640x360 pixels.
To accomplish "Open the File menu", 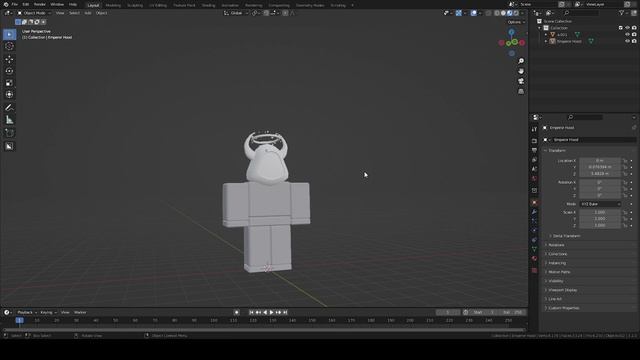I will [x=15, y=4].
